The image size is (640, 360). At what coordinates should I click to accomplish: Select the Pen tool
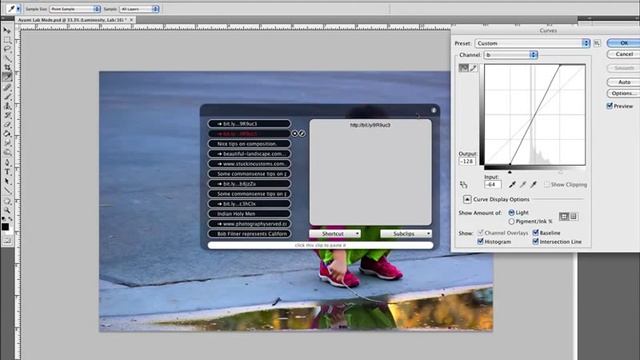7,162
